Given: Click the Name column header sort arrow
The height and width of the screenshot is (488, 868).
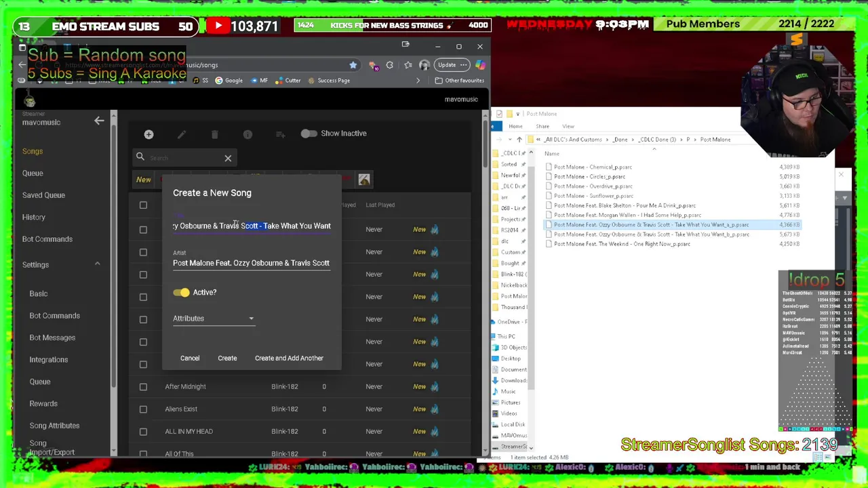Looking at the screenshot, I should (x=654, y=149).
